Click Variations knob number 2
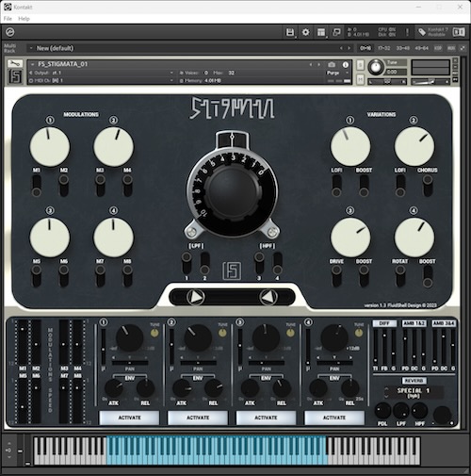 pos(414,147)
